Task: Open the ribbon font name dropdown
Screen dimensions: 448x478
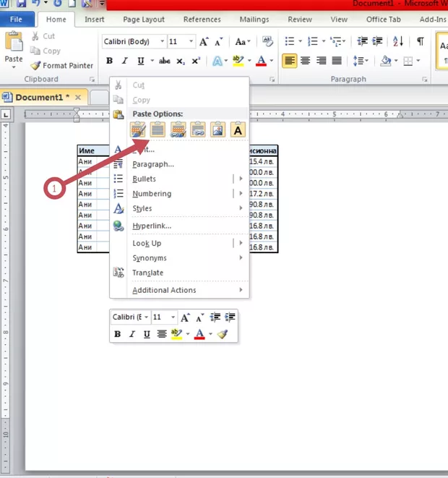Action: [x=161, y=42]
